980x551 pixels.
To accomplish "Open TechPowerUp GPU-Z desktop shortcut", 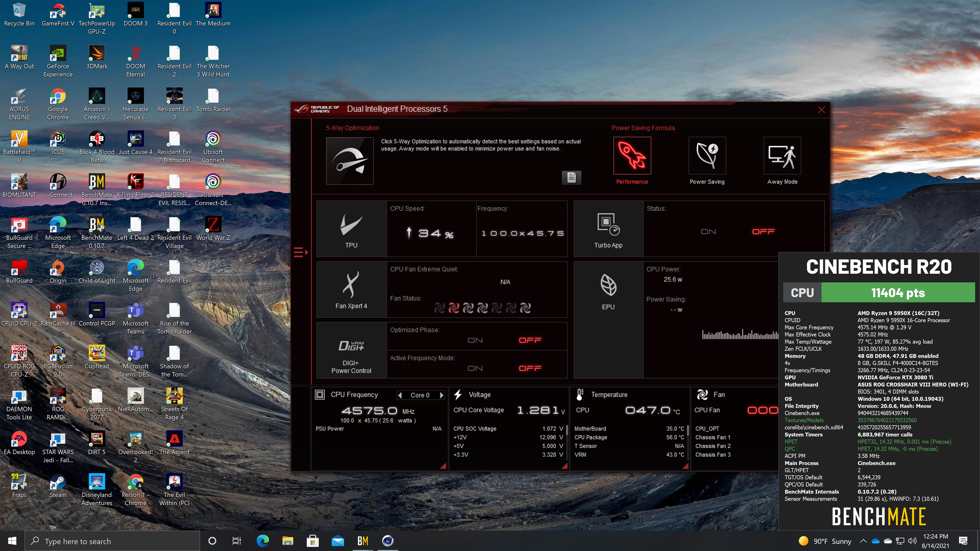I will click(97, 19).
